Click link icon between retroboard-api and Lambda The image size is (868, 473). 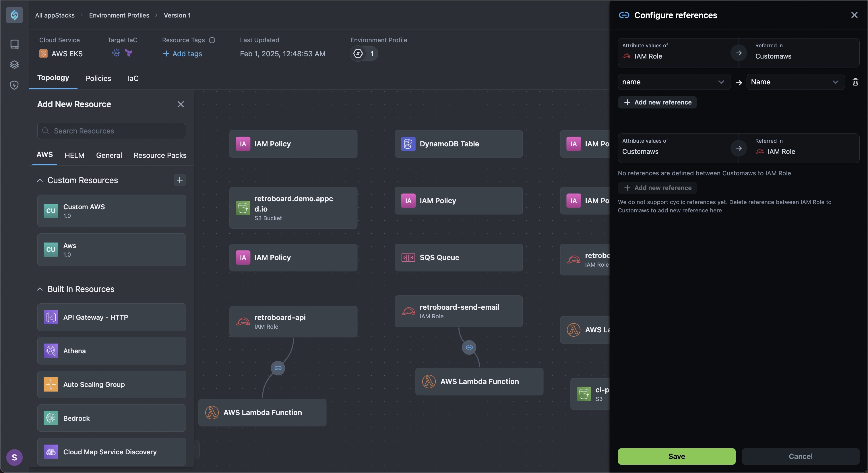[x=278, y=368]
